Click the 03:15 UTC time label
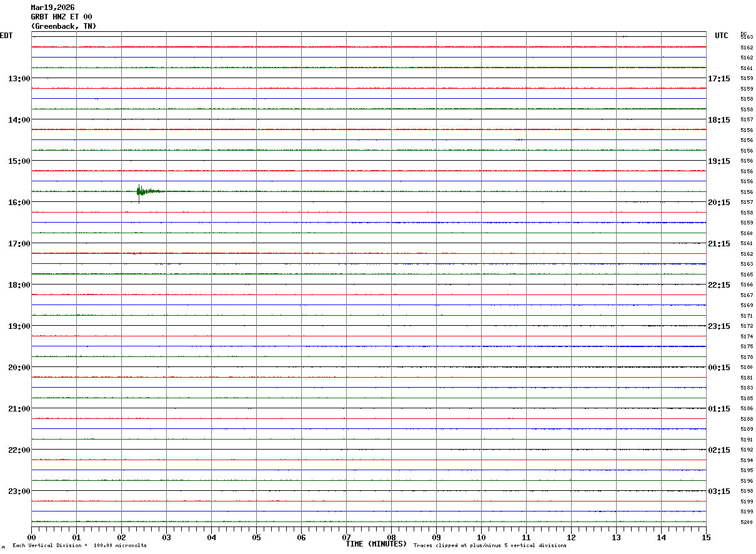Viewport: 756px width, 554px height. point(719,491)
